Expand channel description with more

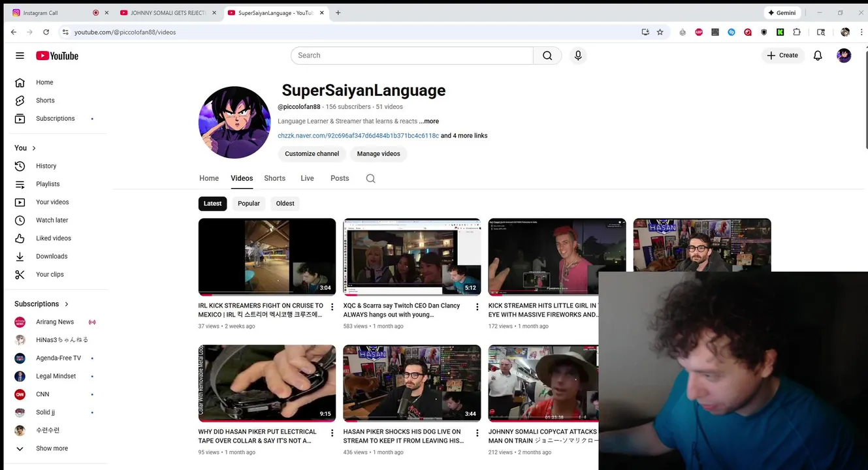click(429, 121)
